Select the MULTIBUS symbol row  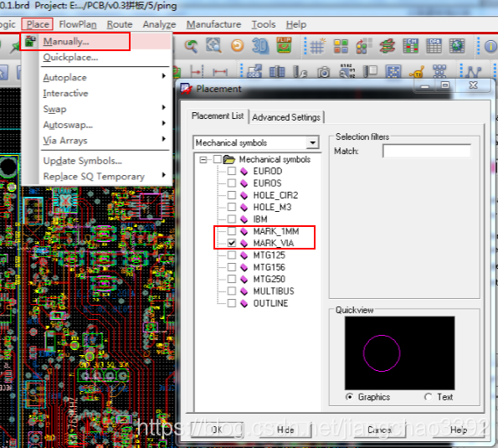click(273, 291)
